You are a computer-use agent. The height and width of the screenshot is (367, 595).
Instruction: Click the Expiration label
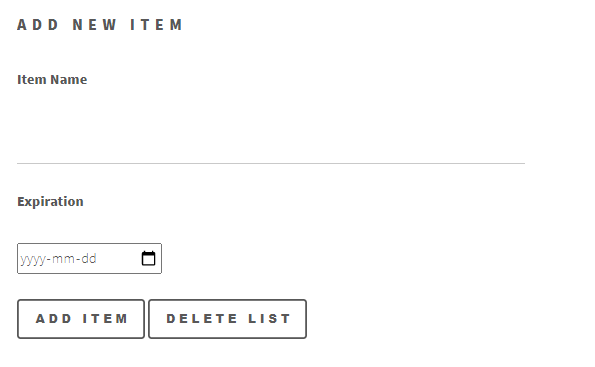[x=50, y=202]
